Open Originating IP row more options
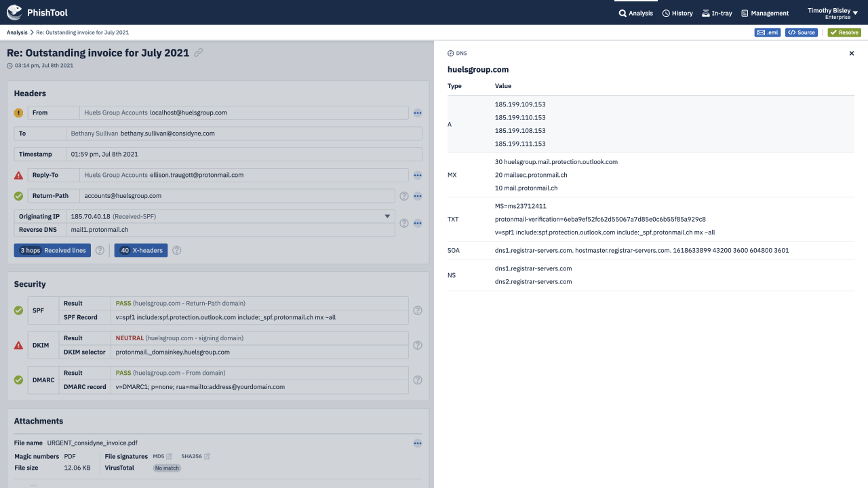 [418, 223]
